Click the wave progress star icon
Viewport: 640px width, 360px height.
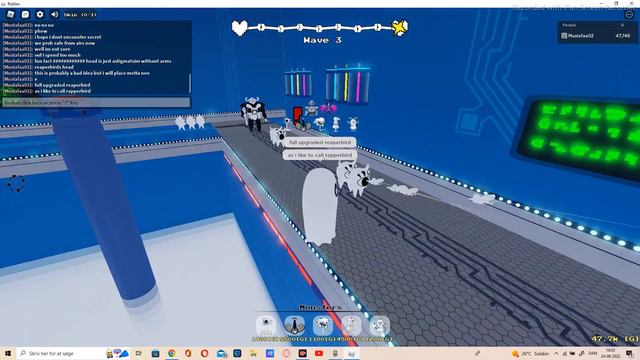(400, 28)
